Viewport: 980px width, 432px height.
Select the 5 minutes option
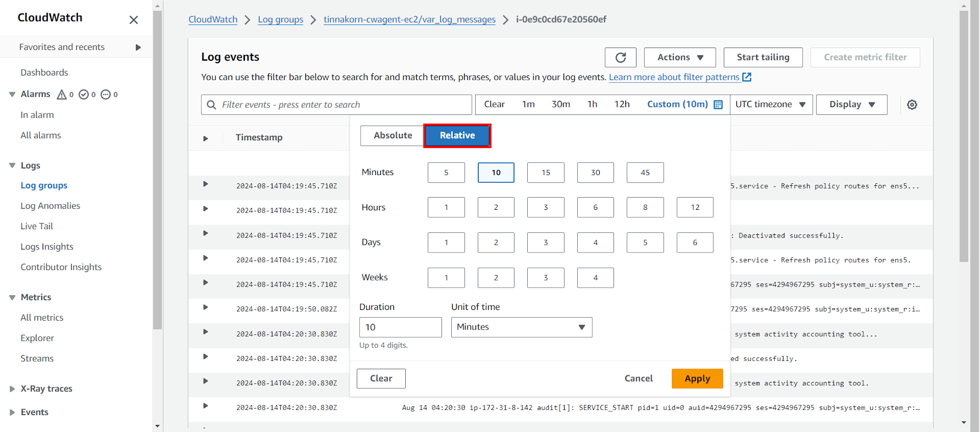click(446, 173)
